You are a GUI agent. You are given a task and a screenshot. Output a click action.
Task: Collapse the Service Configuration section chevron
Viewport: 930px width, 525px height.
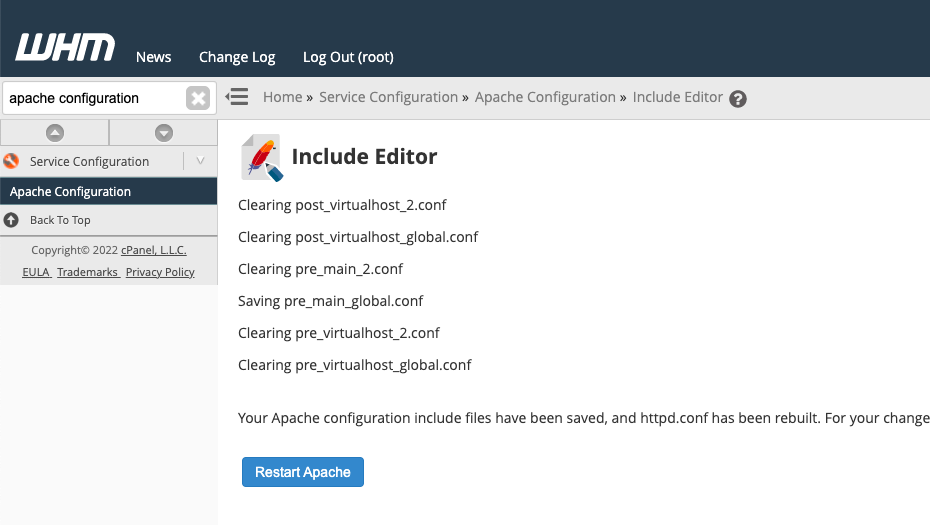tap(200, 161)
